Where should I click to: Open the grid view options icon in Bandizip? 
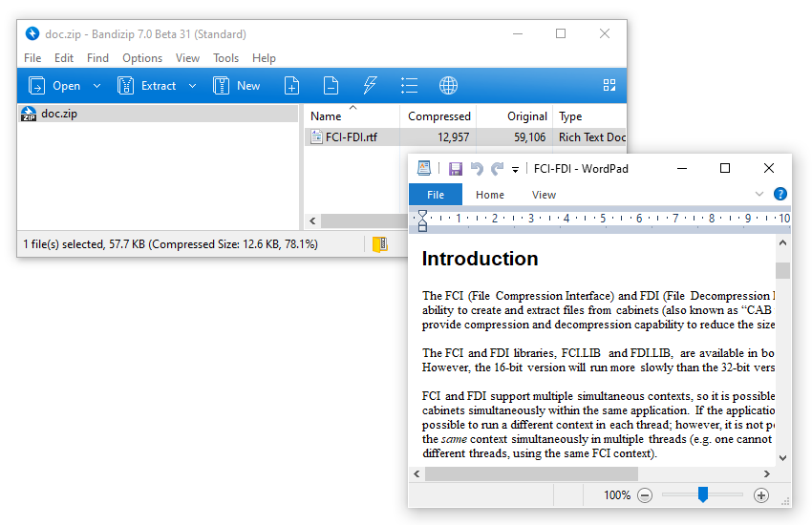pos(609,86)
